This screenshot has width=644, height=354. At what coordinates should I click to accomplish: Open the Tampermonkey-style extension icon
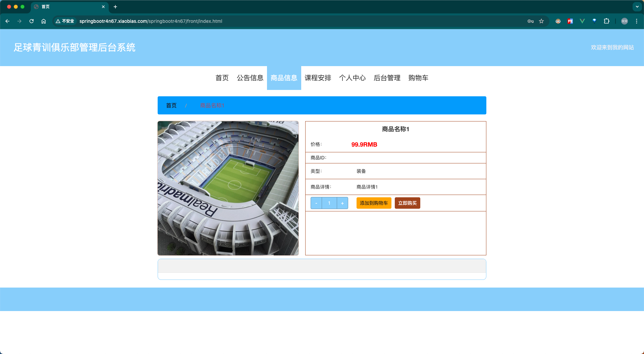pyautogui.click(x=558, y=21)
